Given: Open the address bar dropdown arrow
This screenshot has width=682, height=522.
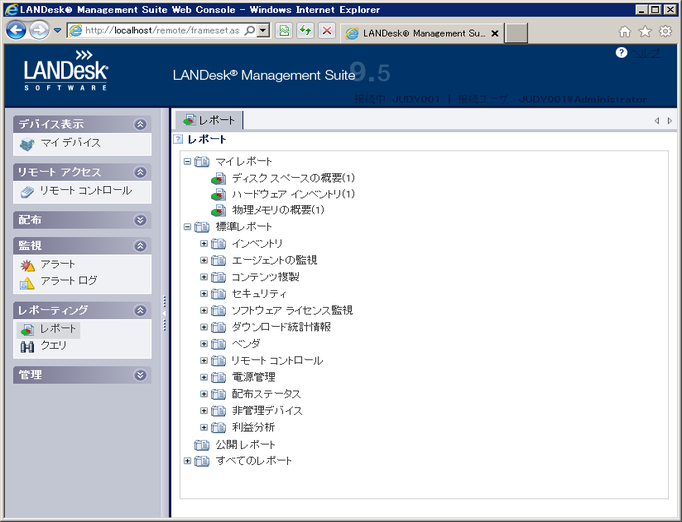Looking at the screenshot, I should pyautogui.click(x=263, y=30).
